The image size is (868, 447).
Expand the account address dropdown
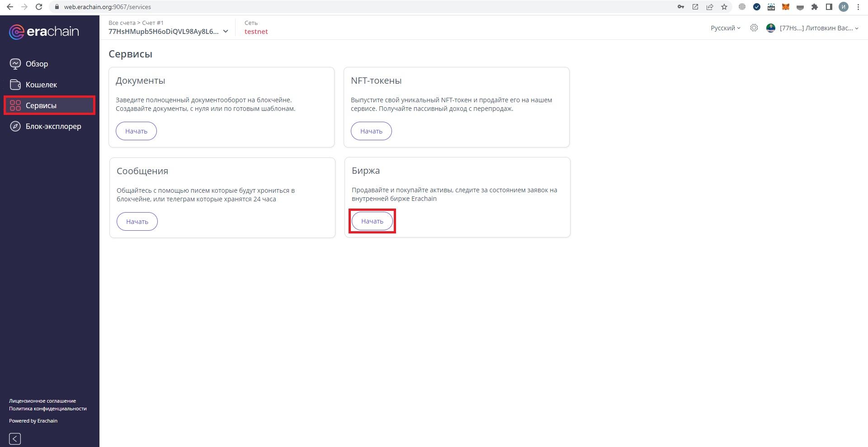tap(226, 32)
